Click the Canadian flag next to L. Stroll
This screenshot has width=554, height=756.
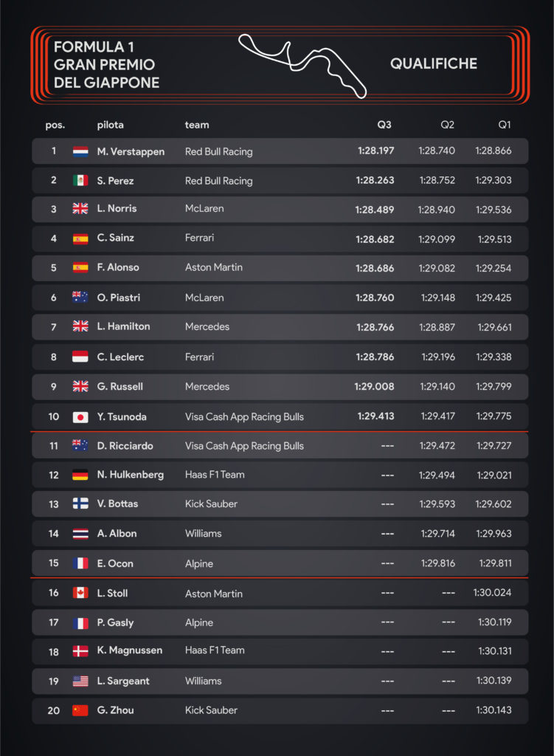80,593
